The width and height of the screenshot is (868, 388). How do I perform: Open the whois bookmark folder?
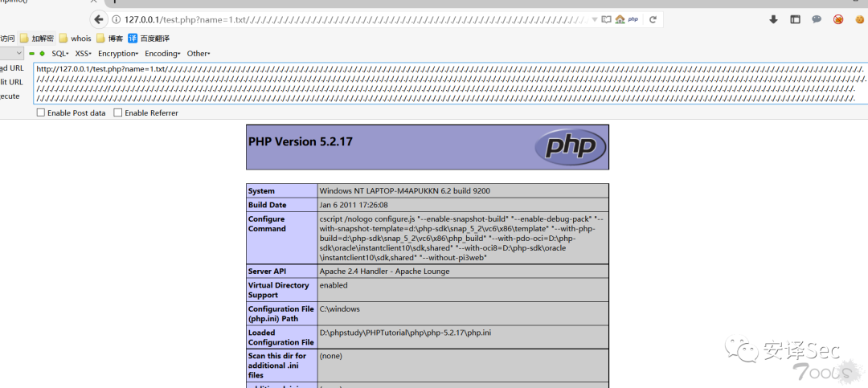tap(76, 39)
